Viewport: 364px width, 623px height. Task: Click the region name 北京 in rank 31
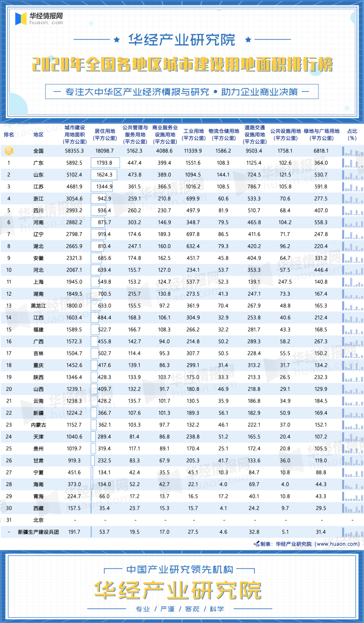click(38, 520)
